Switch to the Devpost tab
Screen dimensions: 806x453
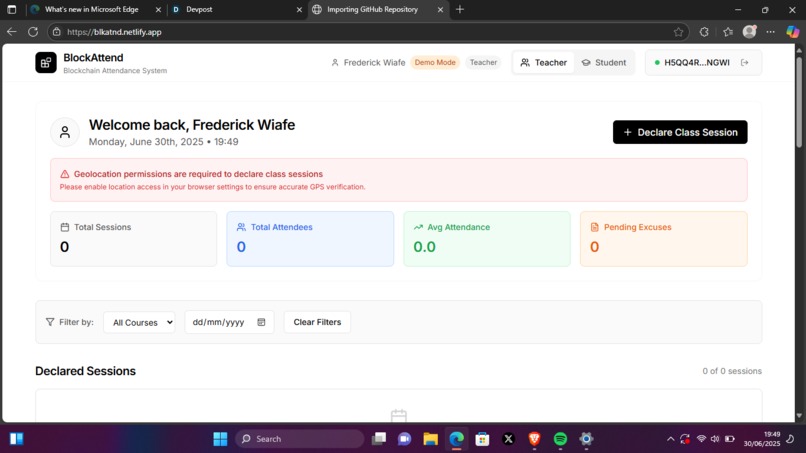click(237, 9)
